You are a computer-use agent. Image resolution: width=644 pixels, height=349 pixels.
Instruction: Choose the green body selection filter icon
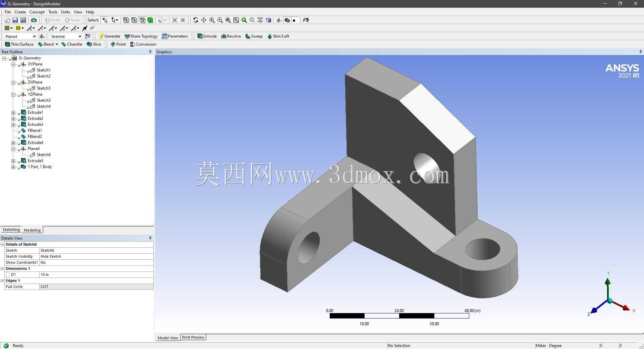150,20
